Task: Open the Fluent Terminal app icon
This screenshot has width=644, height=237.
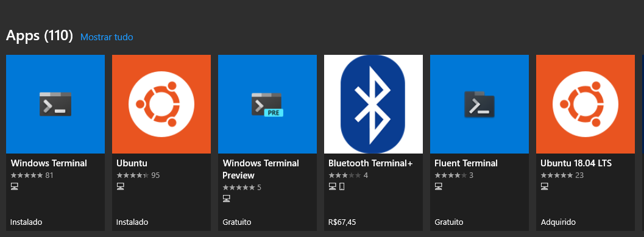Action: click(x=479, y=104)
